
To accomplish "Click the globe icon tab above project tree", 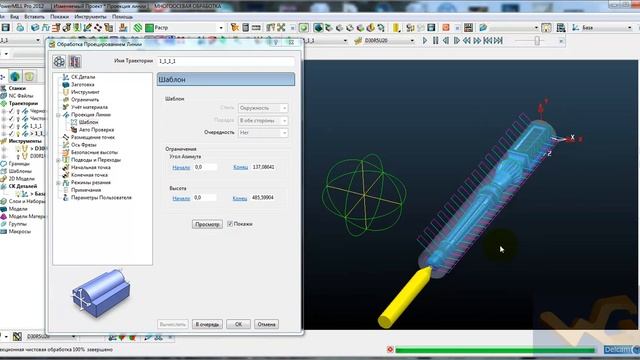I will [x=15, y=76].
